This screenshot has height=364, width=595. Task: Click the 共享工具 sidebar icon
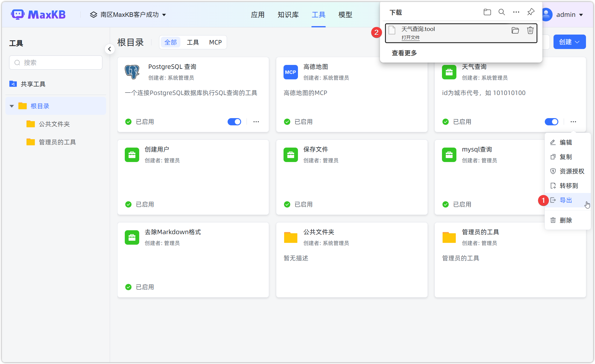13,84
